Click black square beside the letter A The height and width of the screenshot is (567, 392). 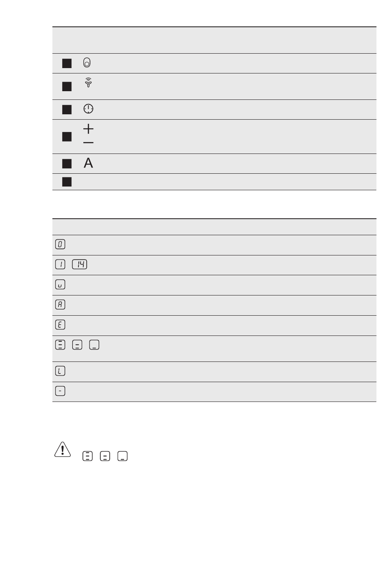point(67,164)
